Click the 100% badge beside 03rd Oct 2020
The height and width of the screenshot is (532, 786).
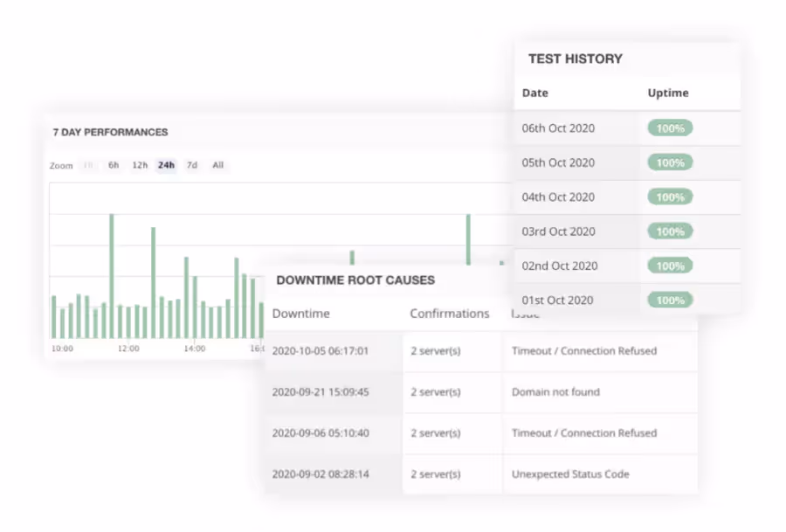coord(669,231)
